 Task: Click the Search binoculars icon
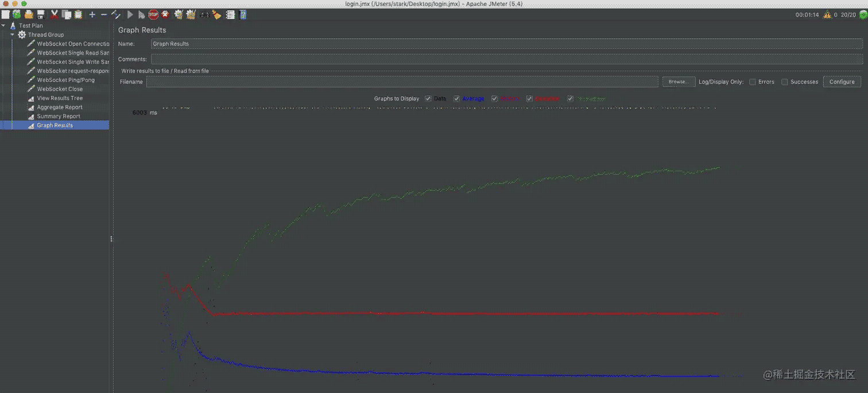204,15
